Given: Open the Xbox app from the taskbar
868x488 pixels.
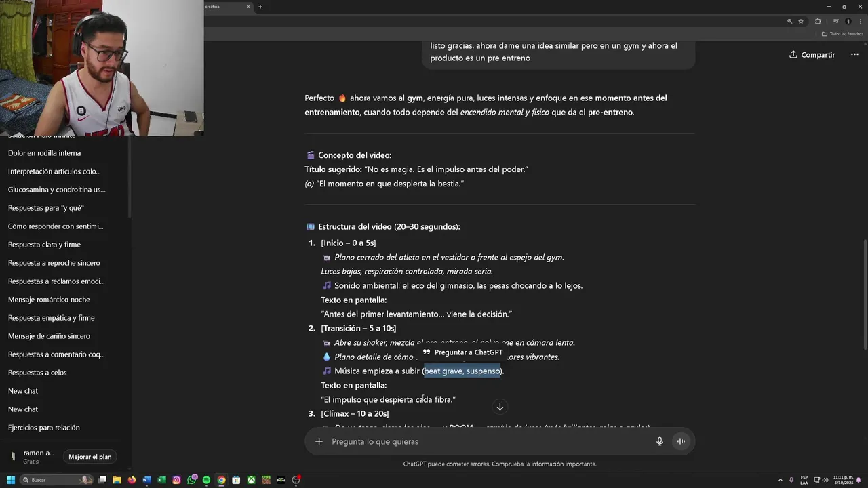Looking at the screenshot, I should coord(251,480).
